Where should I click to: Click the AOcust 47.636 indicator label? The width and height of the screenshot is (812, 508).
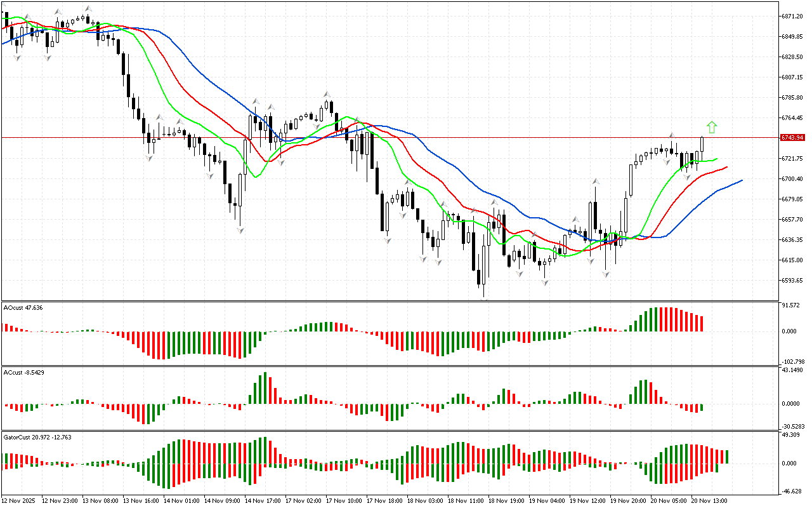coord(23,308)
